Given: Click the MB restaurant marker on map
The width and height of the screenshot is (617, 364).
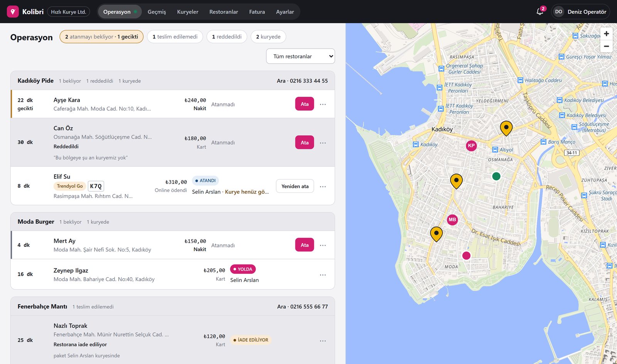Looking at the screenshot, I should pyautogui.click(x=452, y=220).
